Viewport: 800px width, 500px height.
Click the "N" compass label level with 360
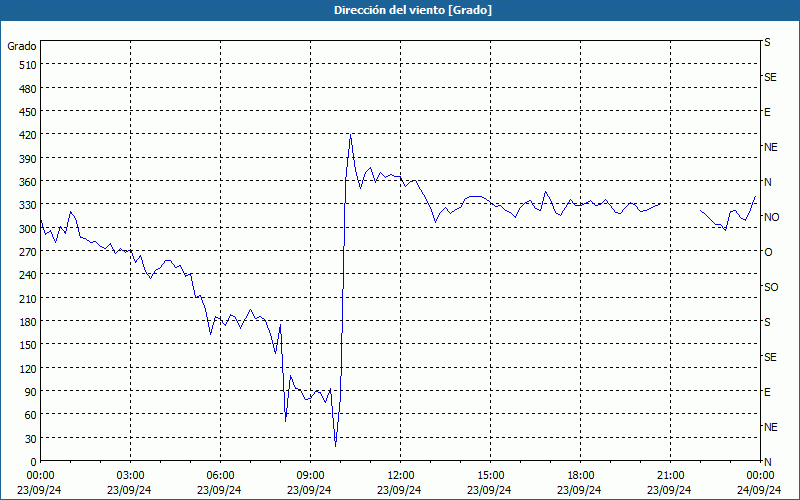[768, 182]
